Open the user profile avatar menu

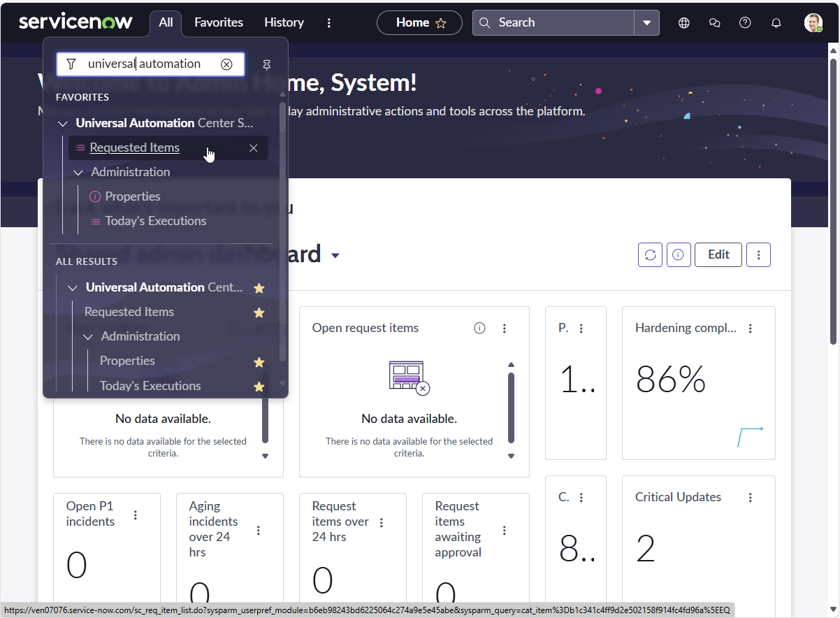[813, 22]
